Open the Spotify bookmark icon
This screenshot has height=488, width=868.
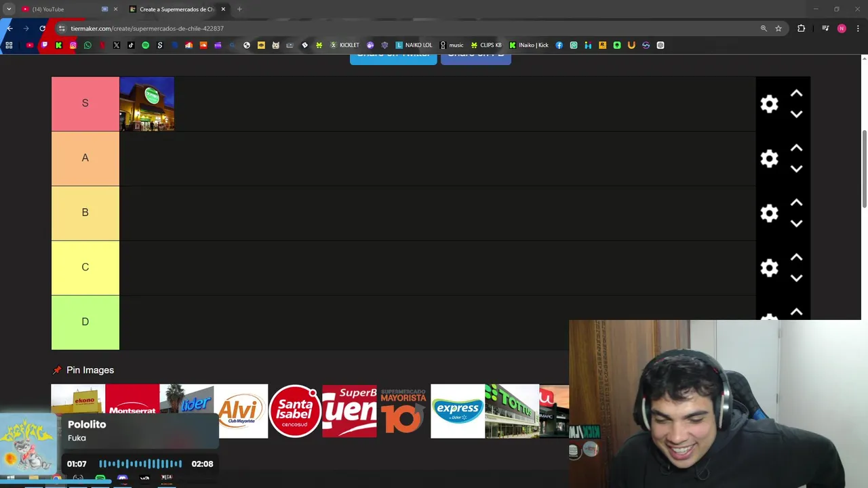coord(145,45)
